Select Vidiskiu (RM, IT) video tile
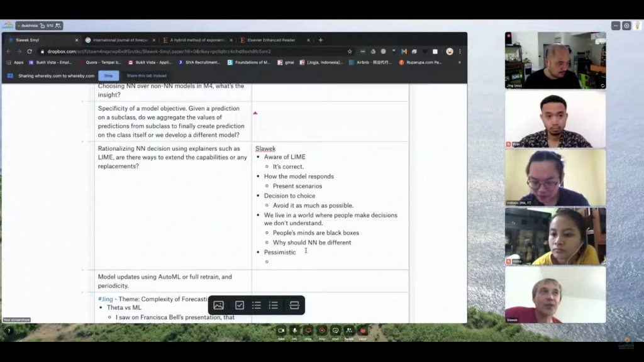Screen dimensions: 644x362 (555, 177)
